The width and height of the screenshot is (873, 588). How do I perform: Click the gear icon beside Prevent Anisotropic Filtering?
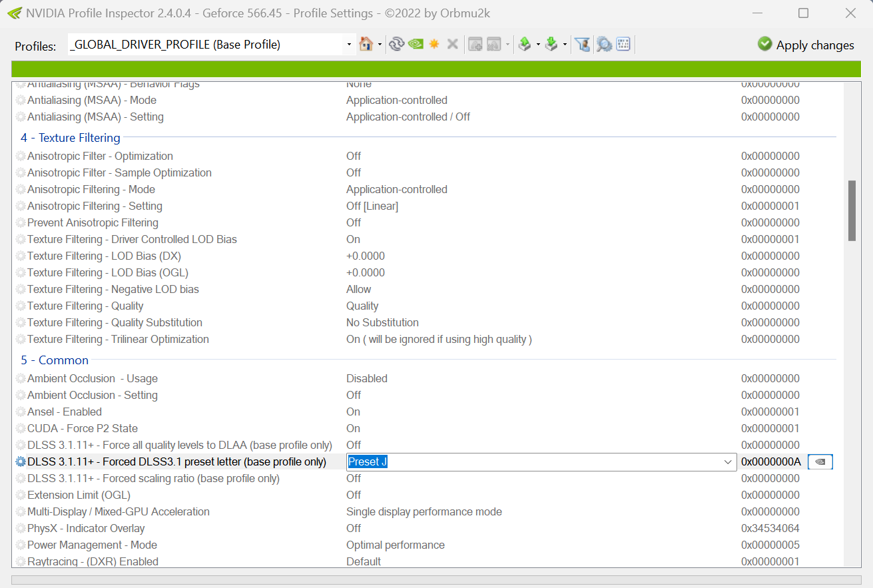[21, 223]
